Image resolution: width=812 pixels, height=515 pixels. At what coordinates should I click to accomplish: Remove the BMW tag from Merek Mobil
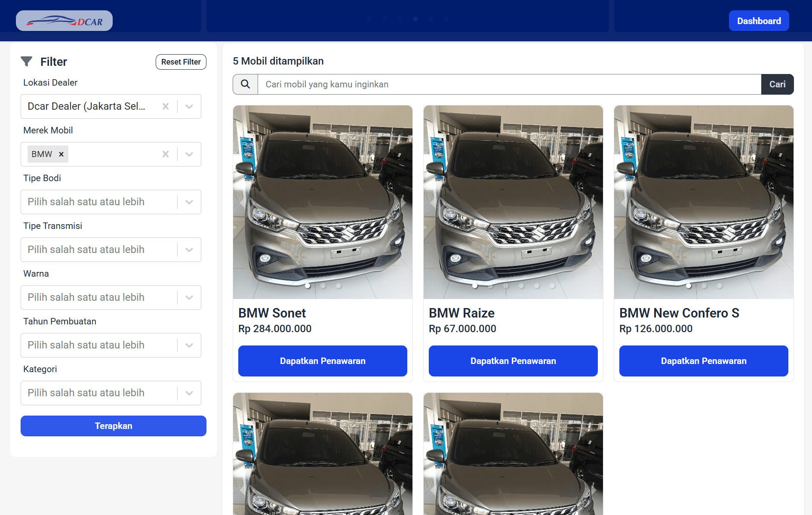click(62, 154)
